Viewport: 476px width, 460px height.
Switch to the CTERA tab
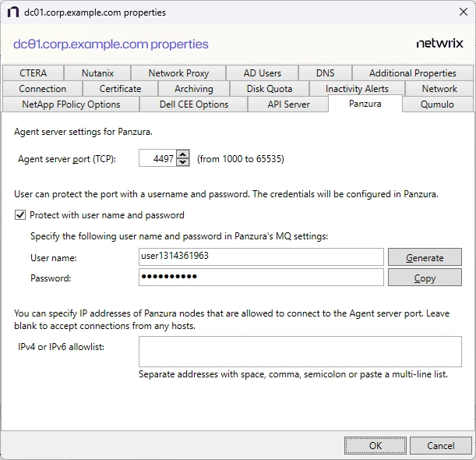point(33,73)
